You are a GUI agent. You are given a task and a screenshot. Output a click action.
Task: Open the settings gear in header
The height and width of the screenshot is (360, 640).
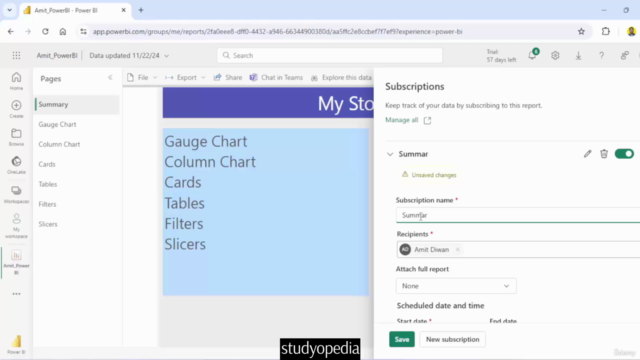[x=555, y=56]
